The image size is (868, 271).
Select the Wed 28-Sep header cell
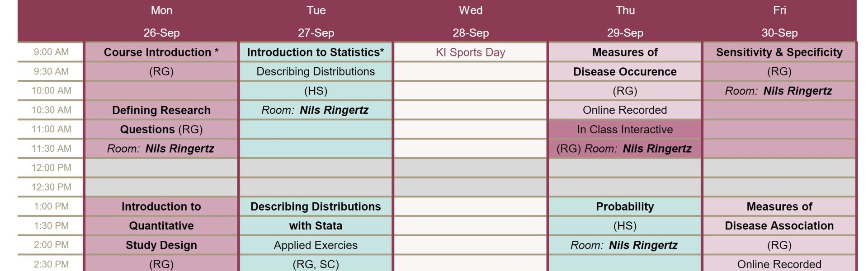tap(471, 21)
